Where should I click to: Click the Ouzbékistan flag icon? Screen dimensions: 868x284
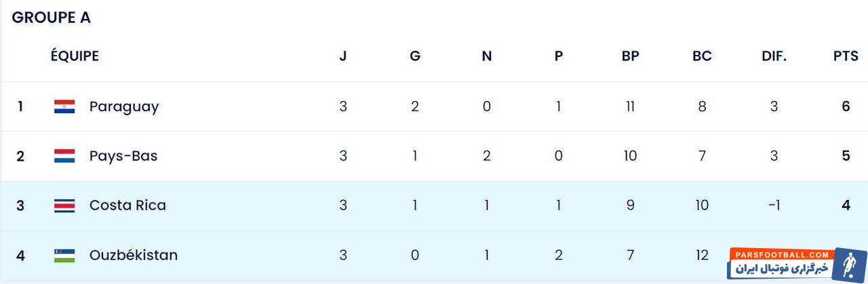tap(64, 256)
